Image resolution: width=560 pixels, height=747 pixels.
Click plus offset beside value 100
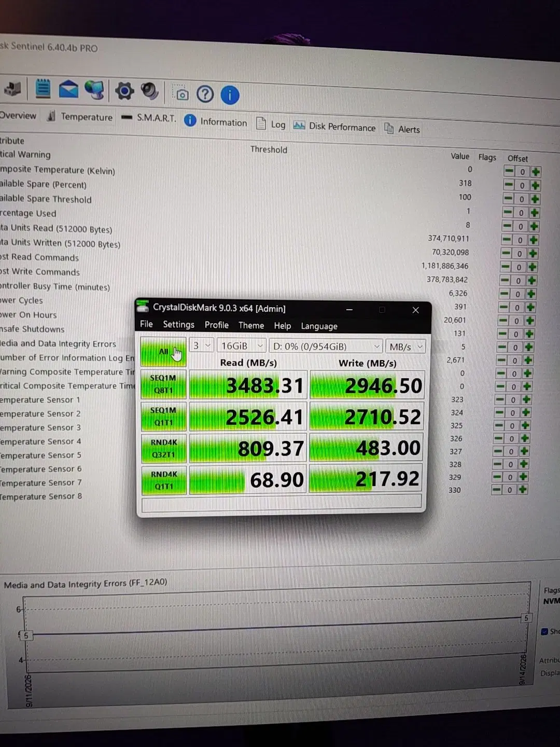point(535,199)
